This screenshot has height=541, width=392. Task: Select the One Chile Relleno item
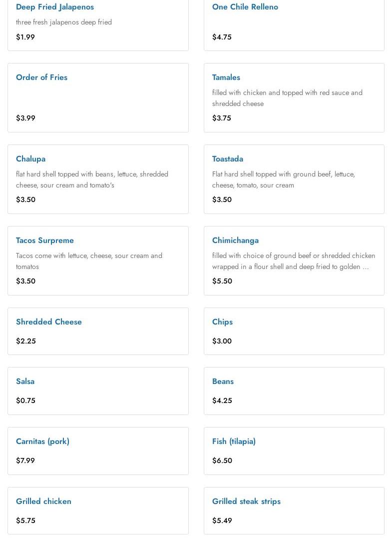pos(245,7)
